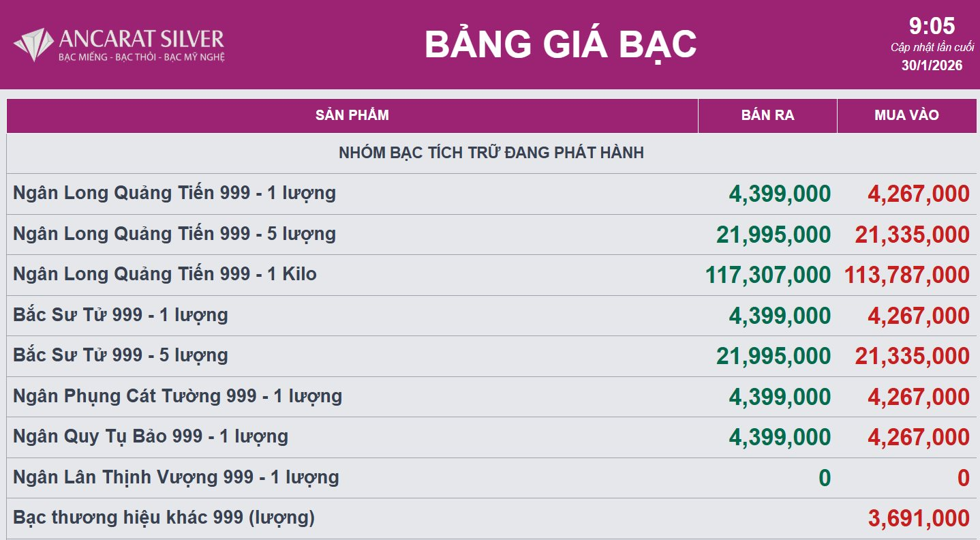Open Ngân Quy Tụ Bảo 1 lượng product

tap(151, 436)
